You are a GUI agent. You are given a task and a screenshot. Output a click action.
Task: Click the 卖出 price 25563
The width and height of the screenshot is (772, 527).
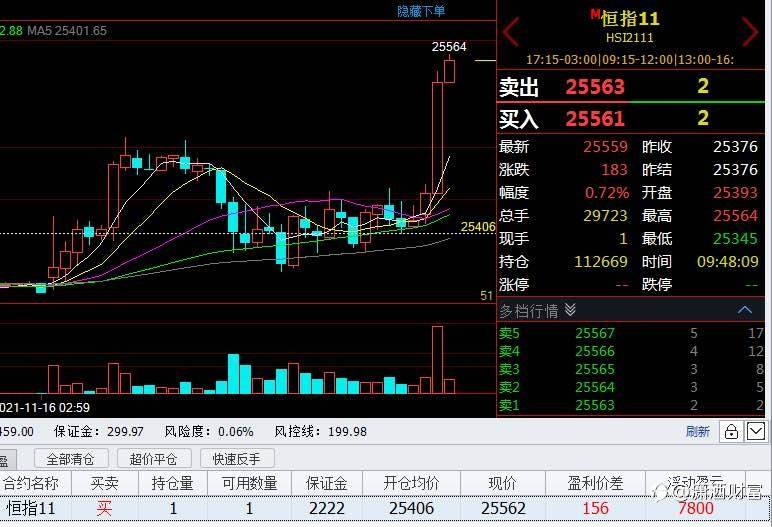coord(595,87)
